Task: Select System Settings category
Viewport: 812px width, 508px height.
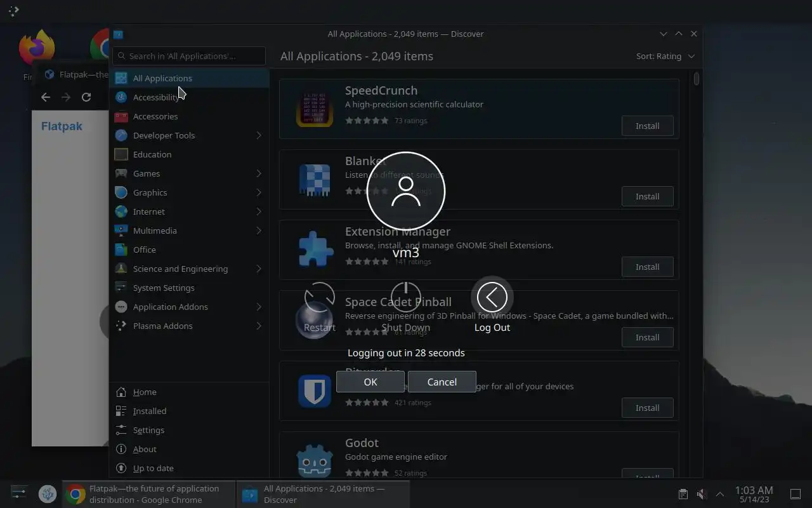Action: click(x=189, y=288)
